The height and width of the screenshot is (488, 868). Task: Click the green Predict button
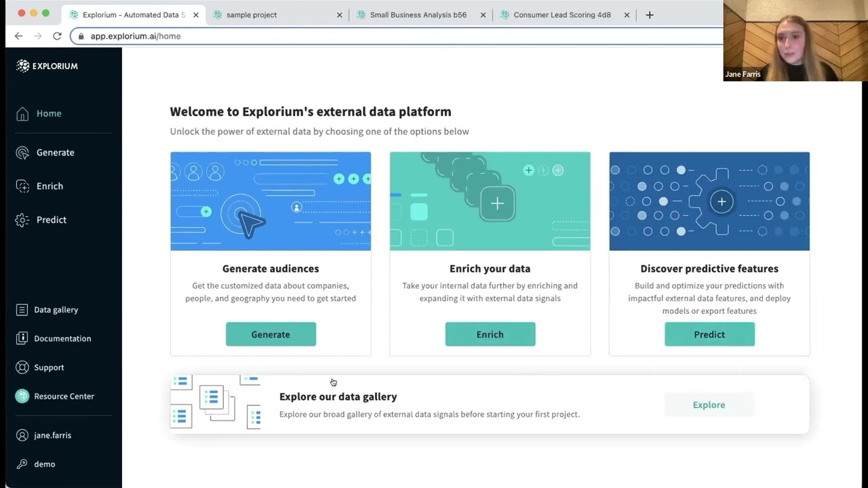[x=709, y=334]
